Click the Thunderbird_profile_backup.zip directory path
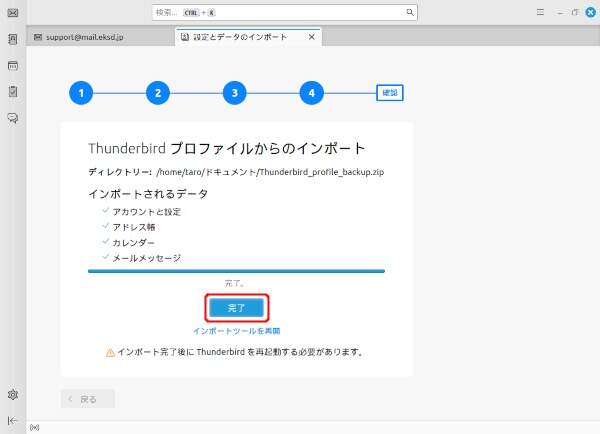600x434 pixels. point(270,172)
